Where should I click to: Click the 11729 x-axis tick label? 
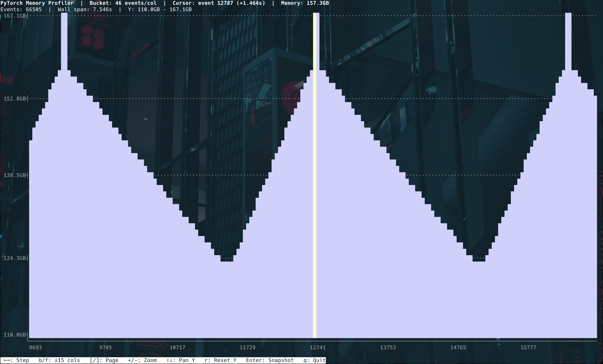coord(247,347)
